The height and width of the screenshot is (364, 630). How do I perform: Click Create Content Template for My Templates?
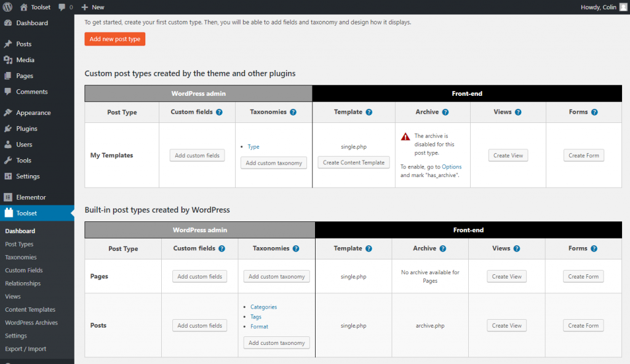click(x=354, y=163)
